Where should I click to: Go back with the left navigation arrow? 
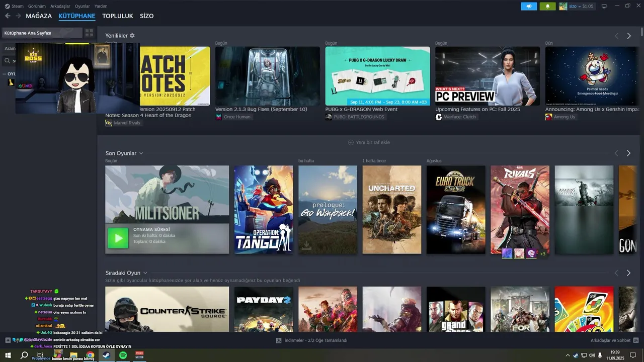click(8, 16)
